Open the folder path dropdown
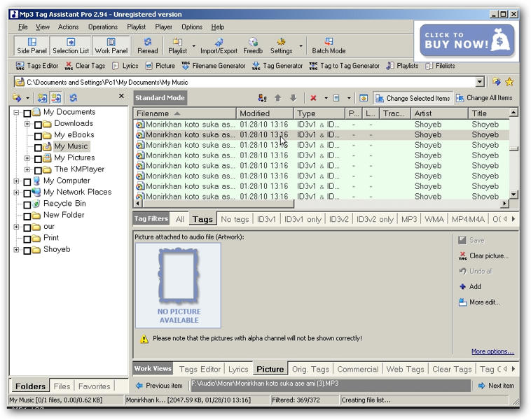The height and width of the screenshot is (420, 531). 480,82
